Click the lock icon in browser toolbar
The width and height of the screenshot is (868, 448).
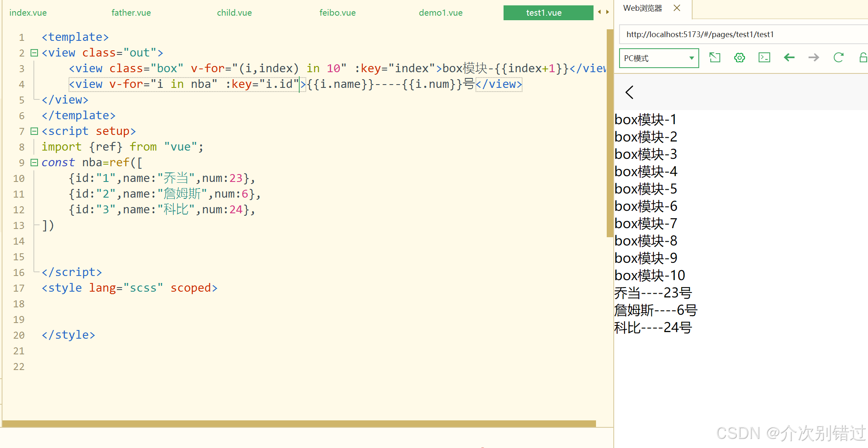click(863, 58)
